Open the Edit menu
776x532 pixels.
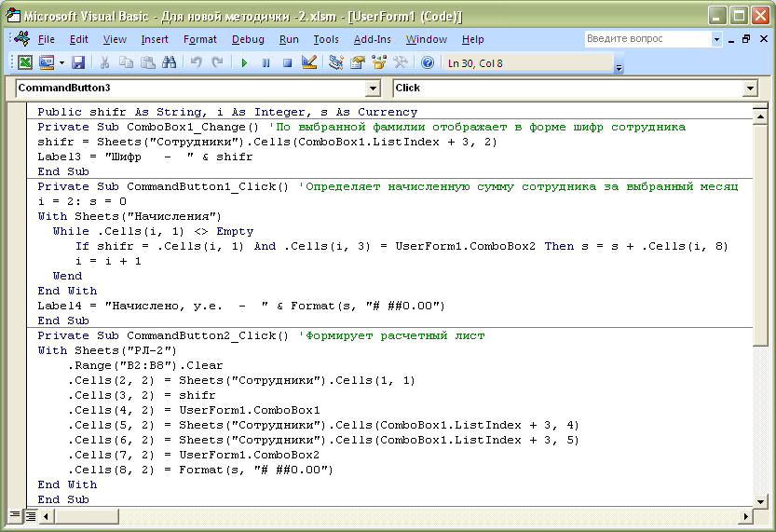[x=78, y=39]
